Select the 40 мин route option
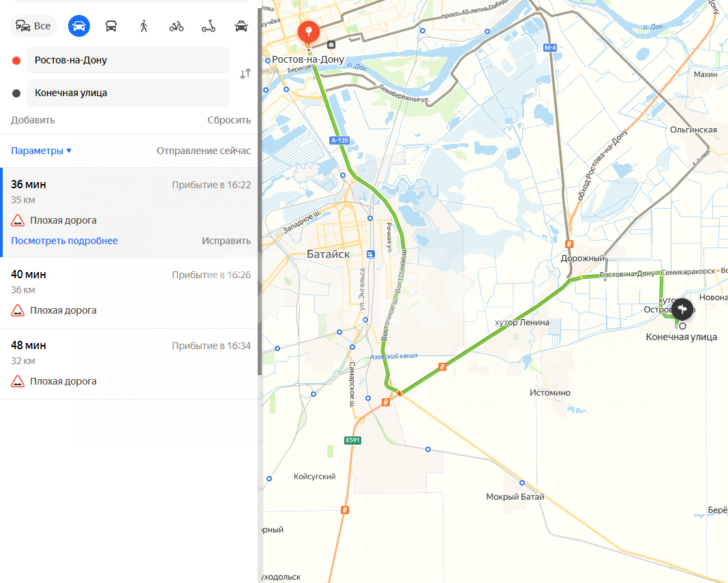728x583 pixels. coord(130,293)
